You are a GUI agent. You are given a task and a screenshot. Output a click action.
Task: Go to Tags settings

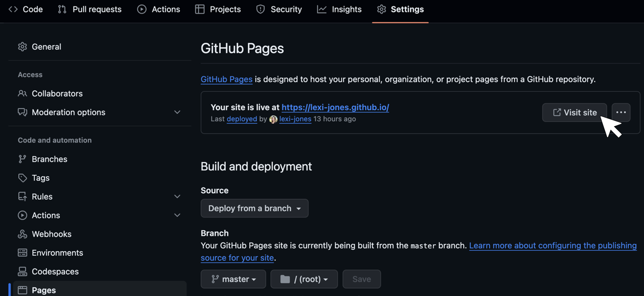pyautogui.click(x=100, y=178)
